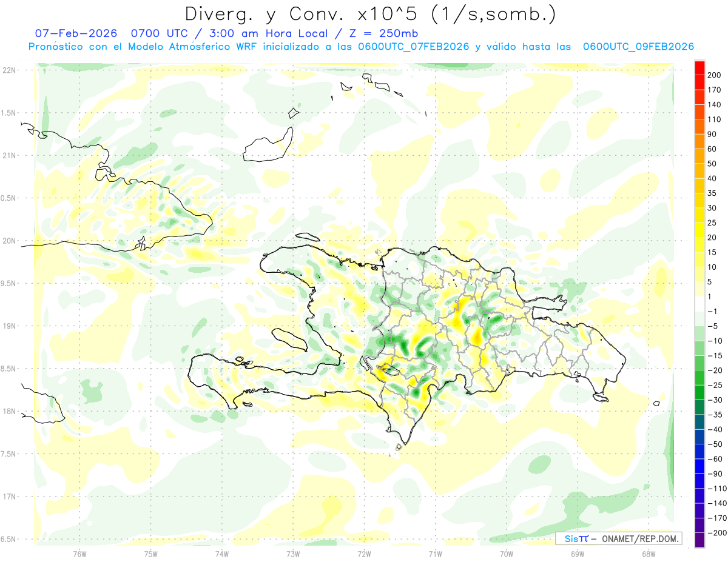Click the '0600UTC_09FEB2026' valid-until time
The image size is (728, 562).
(x=638, y=47)
